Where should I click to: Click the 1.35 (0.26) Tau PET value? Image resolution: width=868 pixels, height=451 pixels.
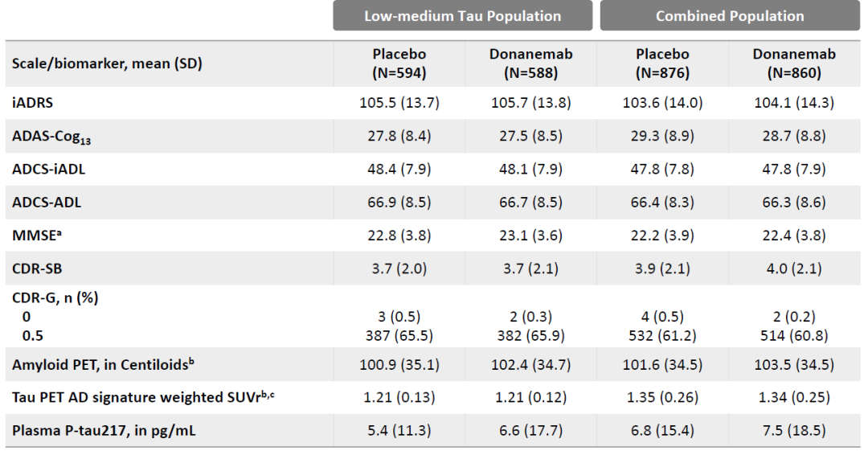[x=663, y=398]
